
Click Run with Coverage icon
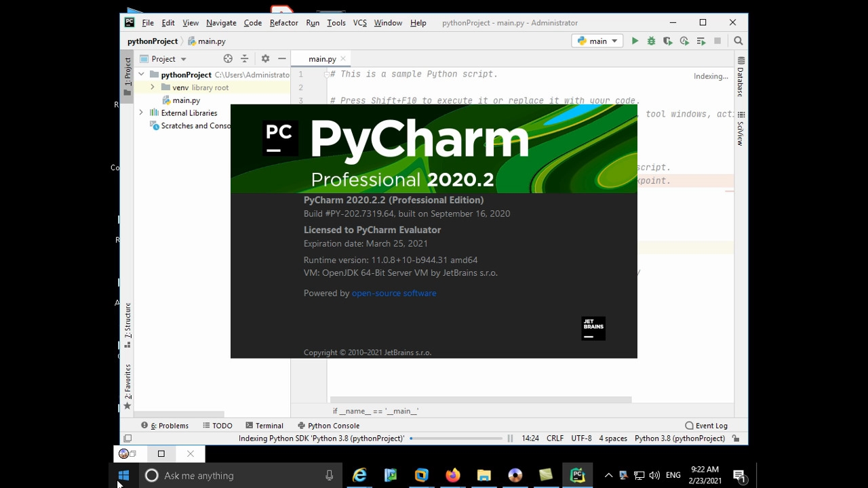tap(667, 41)
